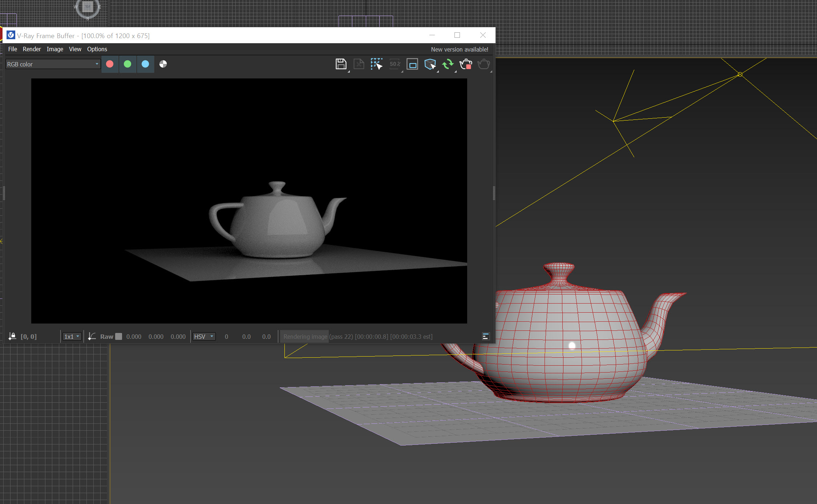
Task: Open the Render menu
Action: click(32, 49)
